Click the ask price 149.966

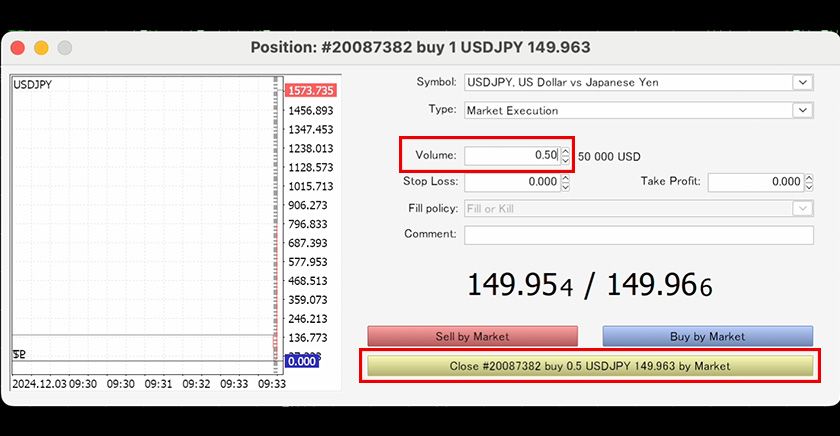click(x=659, y=284)
